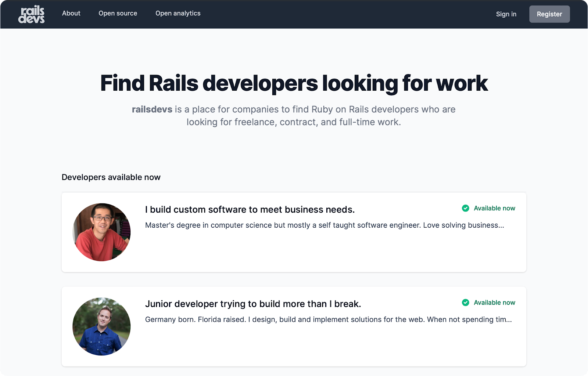Click the green checkmark icon near Available now
Image resolution: width=588 pixels, height=376 pixels.
point(466,208)
